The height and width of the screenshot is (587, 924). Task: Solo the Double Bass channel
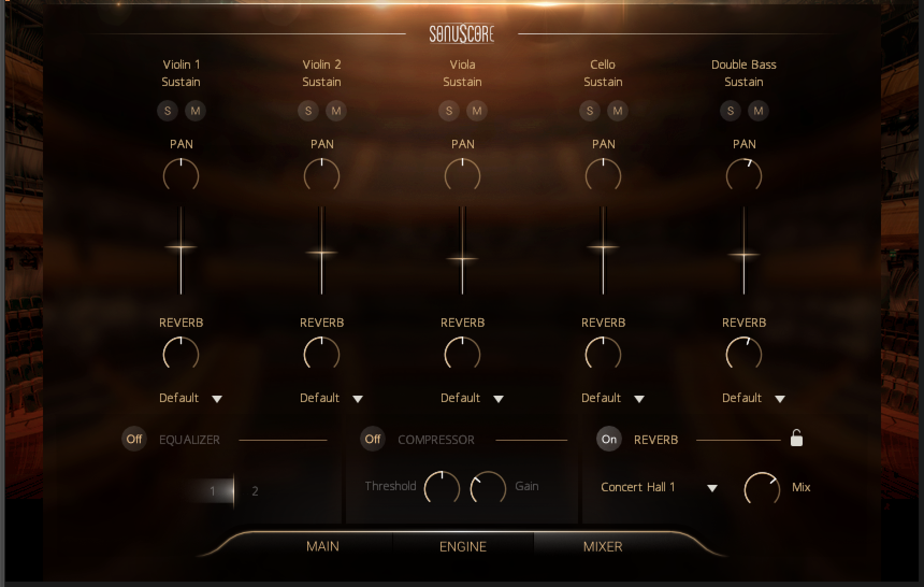click(731, 111)
